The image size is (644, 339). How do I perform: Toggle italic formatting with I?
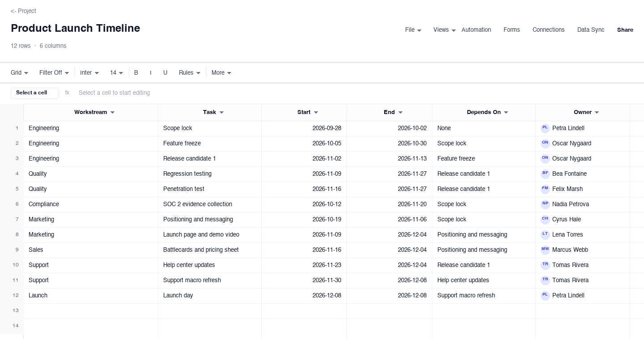point(151,72)
